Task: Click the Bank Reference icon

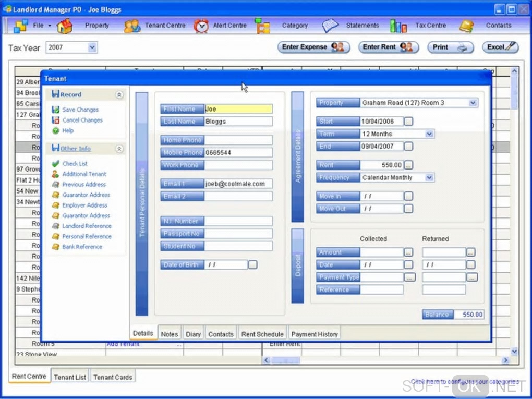Action: 56,247
